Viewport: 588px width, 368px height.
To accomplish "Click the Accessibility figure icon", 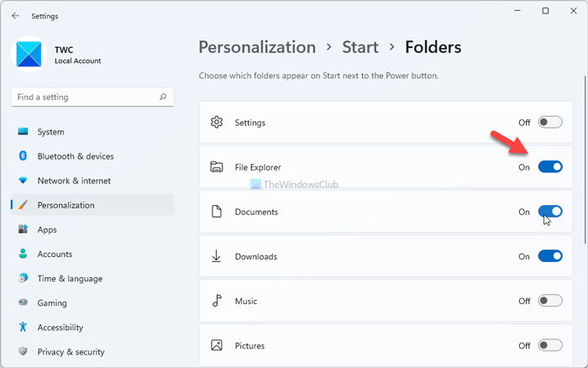I will 23,328.
